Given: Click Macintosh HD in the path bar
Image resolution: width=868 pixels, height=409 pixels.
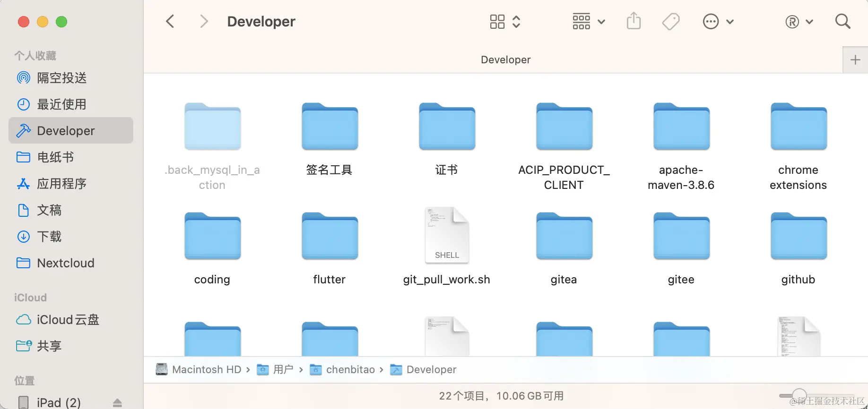Looking at the screenshot, I should coord(199,369).
